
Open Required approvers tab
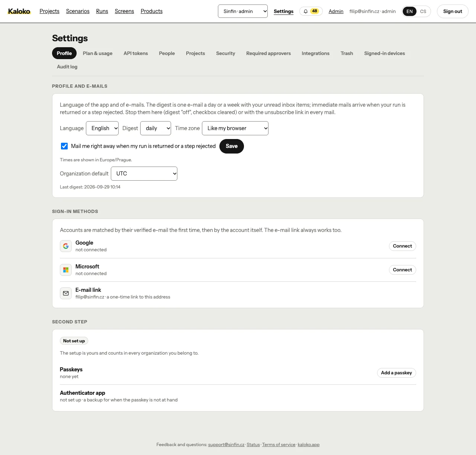click(x=268, y=54)
